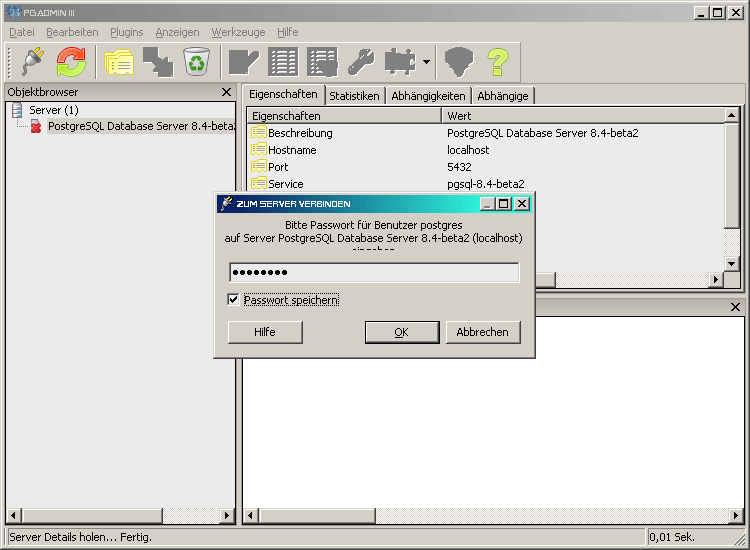This screenshot has height=550, width=750.
Task: Open the SQL query tool icon
Action: pos(244,62)
